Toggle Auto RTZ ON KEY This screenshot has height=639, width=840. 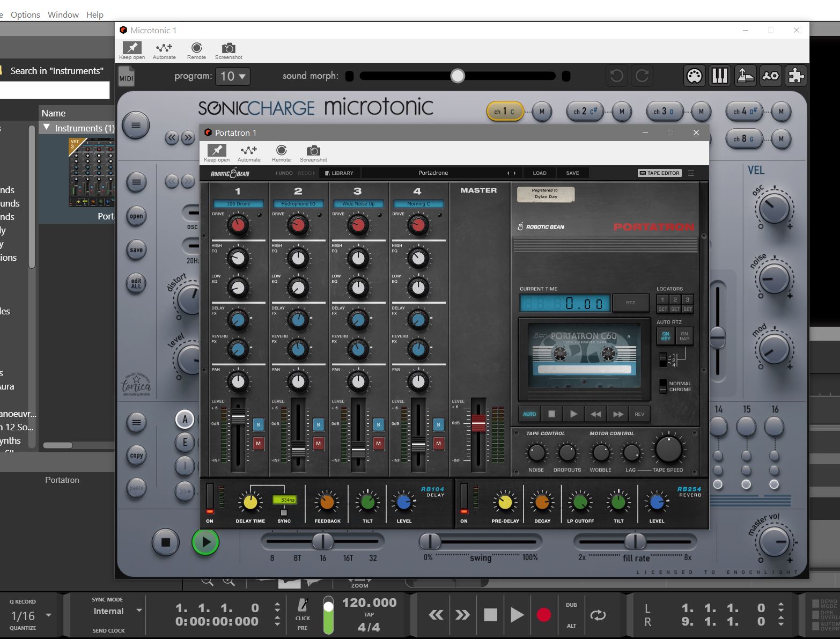click(666, 336)
